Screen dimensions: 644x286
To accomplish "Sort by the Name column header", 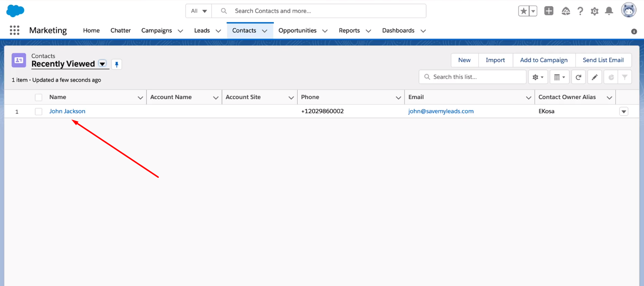I will [x=58, y=97].
